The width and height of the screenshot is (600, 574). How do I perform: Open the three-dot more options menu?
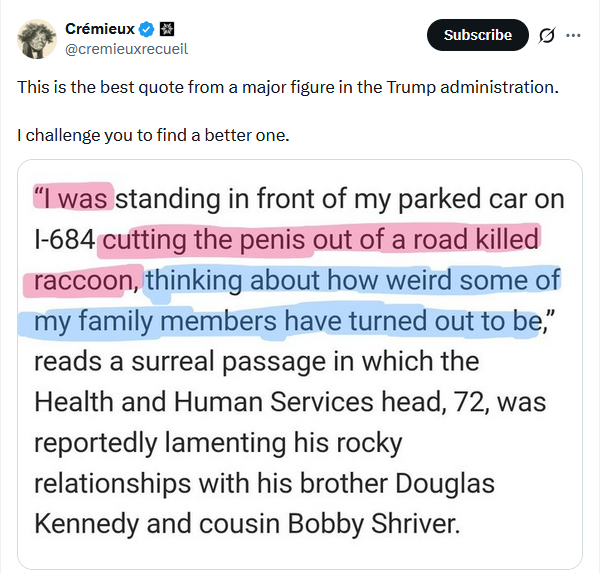[573, 35]
